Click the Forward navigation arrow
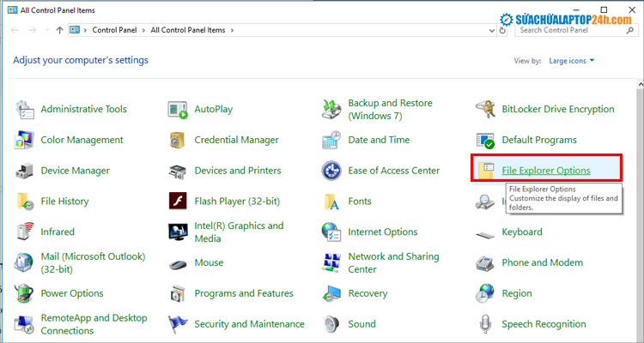Viewport: 644px width, 343px height. click(33, 30)
